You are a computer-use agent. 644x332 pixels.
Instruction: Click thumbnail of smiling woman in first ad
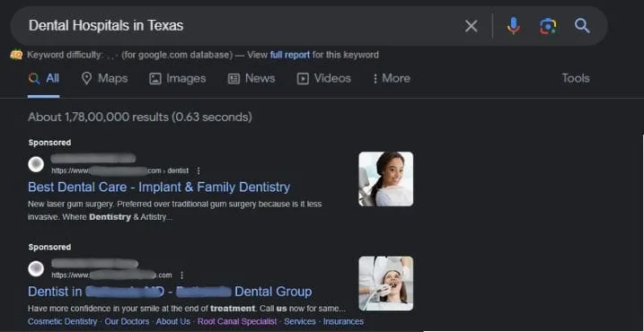(x=386, y=179)
